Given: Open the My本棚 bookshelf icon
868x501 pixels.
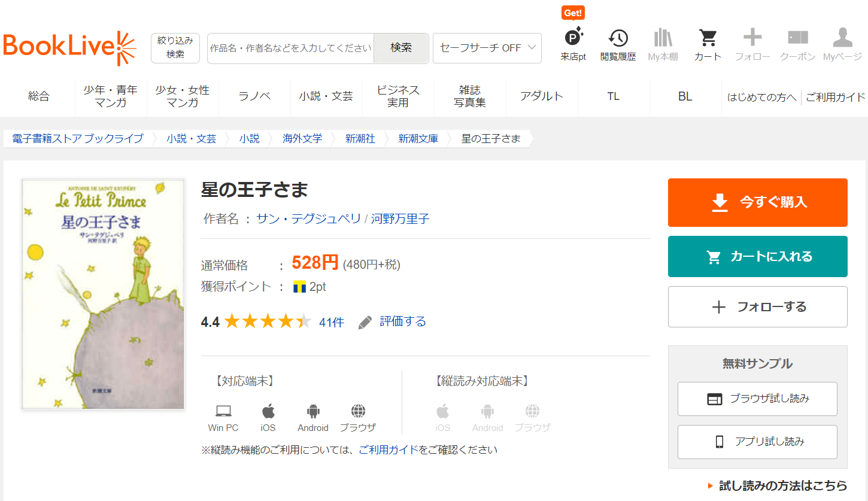Looking at the screenshot, I should coord(663,39).
